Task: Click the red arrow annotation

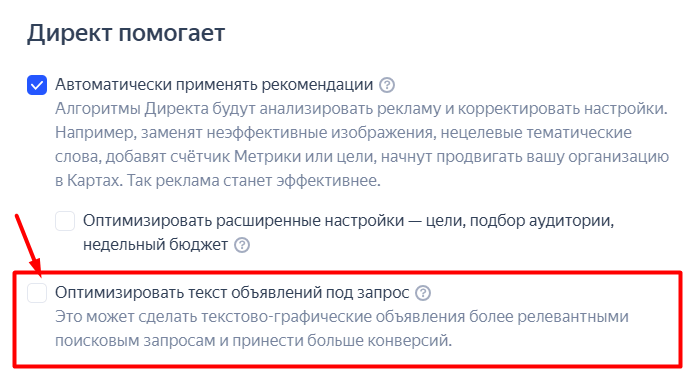Action: click(x=28, y=243)
